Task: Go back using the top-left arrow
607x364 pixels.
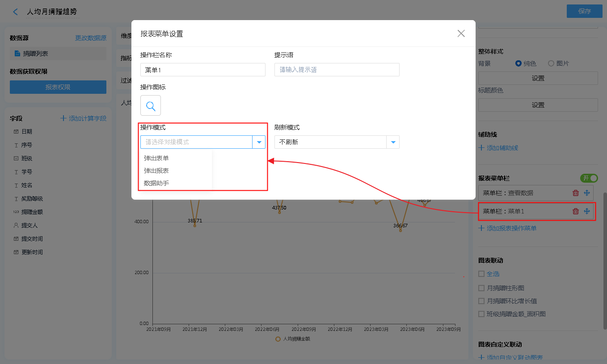Action: coord(16,12)
